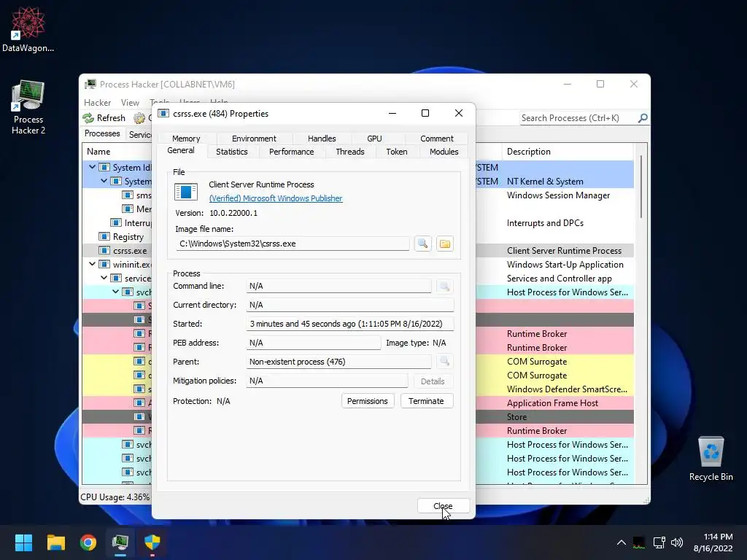Viewport: 747px width, 560px height.
Task: Open the Recycle Bin on the desktop
Action: click(711, 459)
